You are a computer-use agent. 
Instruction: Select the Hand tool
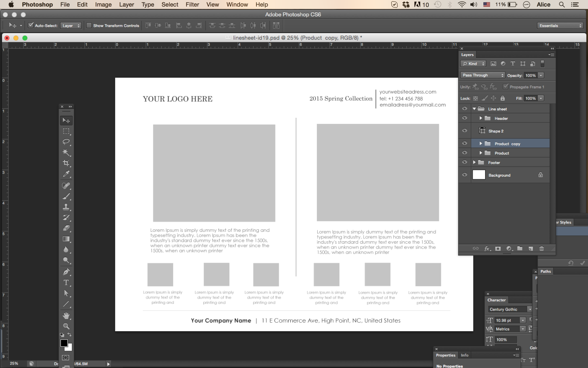click(x=66, y=316)
